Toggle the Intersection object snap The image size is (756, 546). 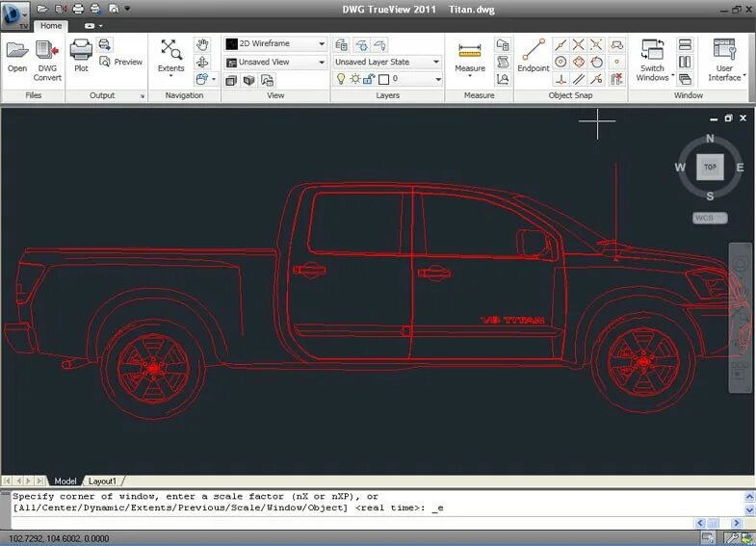tap(578, 45)
